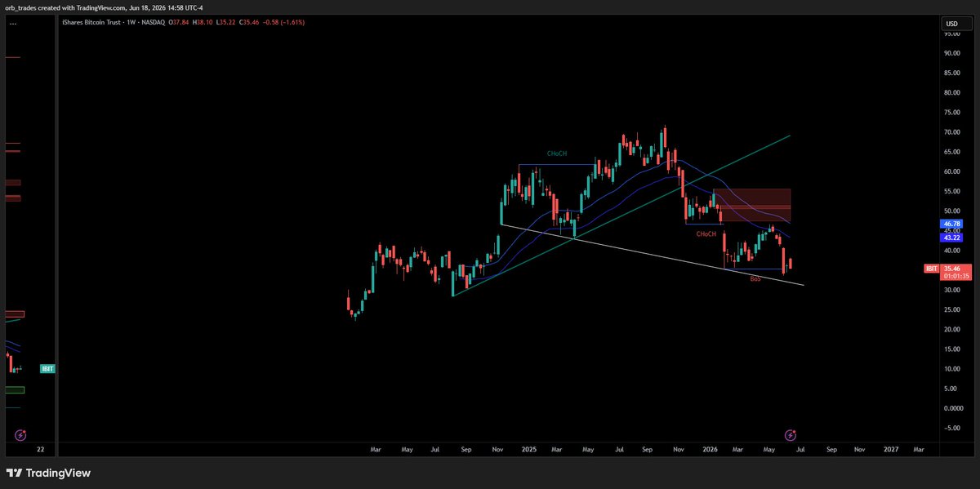980x489 pixels.
Task: Click the 46.78 blue price label
Action: pyautogui.click(x=951, y=223)
